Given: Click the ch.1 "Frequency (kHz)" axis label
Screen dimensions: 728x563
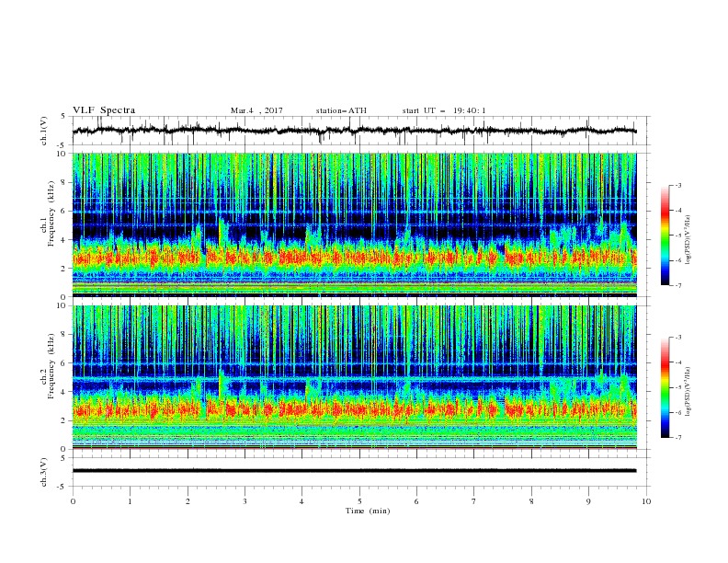Looking at the screenshot, I should tap(51, 212).
